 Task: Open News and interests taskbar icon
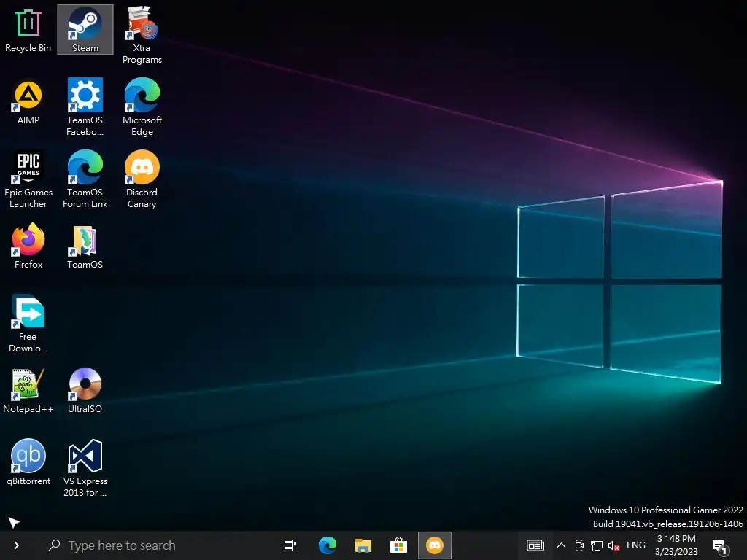point(535,545)
